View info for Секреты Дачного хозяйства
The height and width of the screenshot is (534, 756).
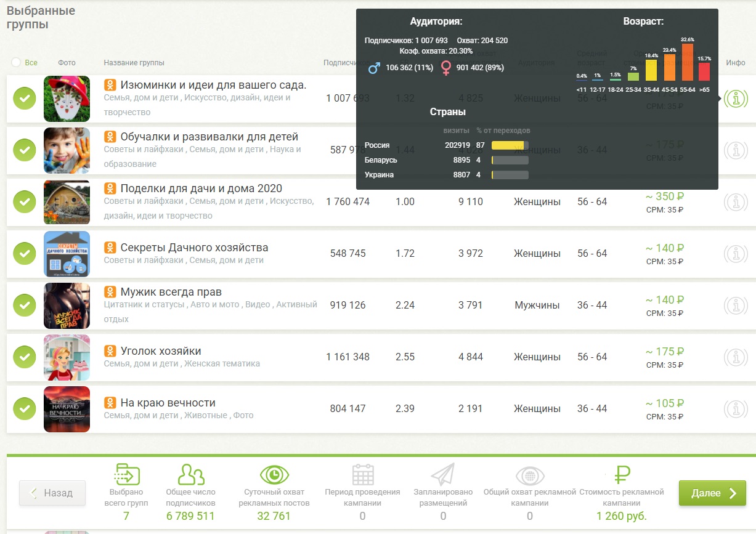(x=736, y=254)
